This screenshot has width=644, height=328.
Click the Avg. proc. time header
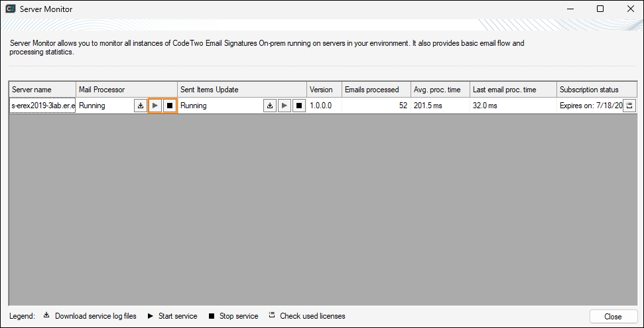tap(440, 90)
